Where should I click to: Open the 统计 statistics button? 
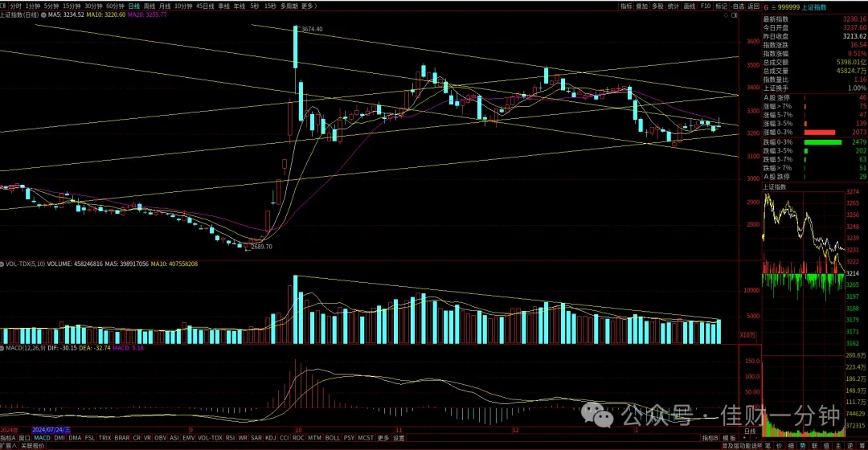coord(674,6)
